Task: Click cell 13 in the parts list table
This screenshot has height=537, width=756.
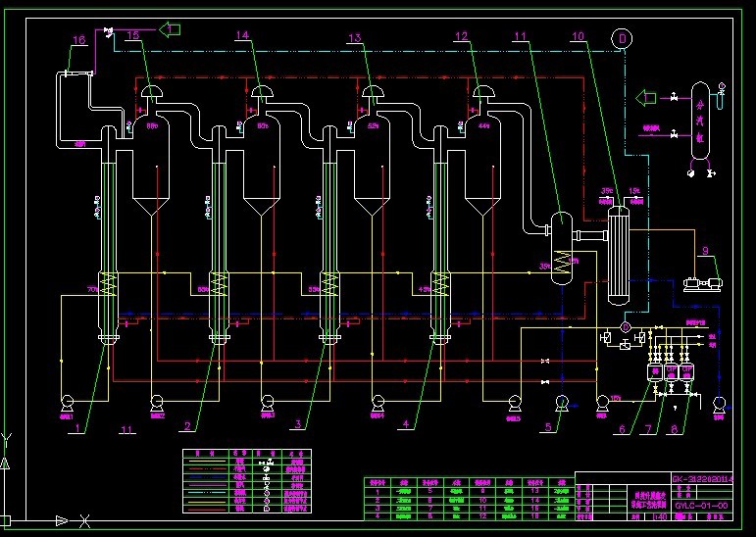Action: pos(534,492)
